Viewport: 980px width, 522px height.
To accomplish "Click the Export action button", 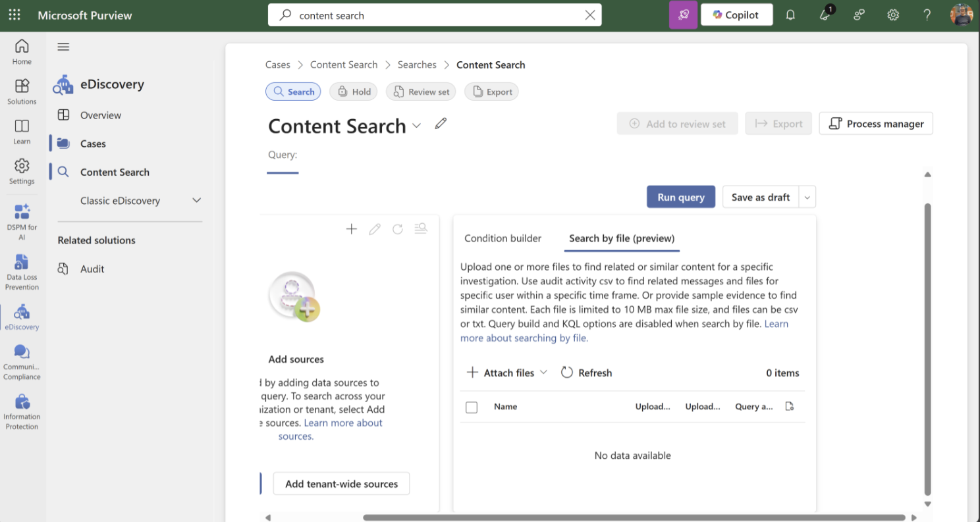I will coord(778,123).
